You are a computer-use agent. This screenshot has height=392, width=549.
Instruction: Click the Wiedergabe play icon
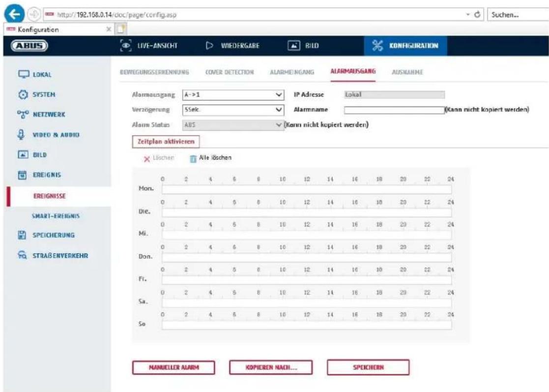point(209,46)
